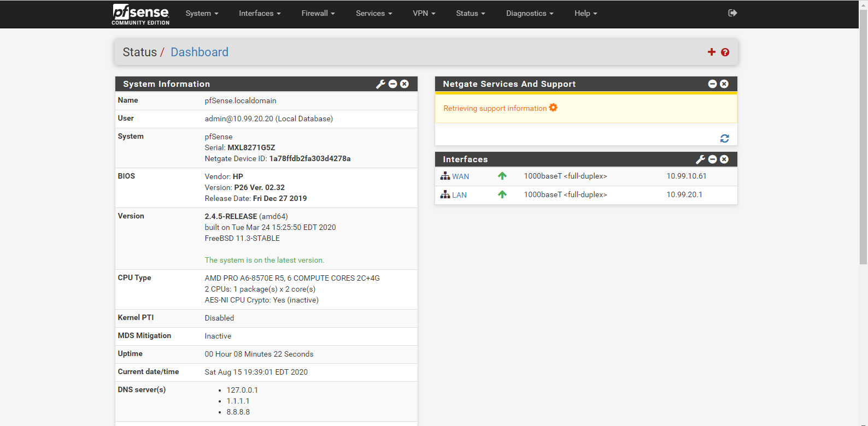The width and height of the screenshot is (868, 426).
Task: Click the Dashboard breadcrumb link
Action: pos(200,52)
